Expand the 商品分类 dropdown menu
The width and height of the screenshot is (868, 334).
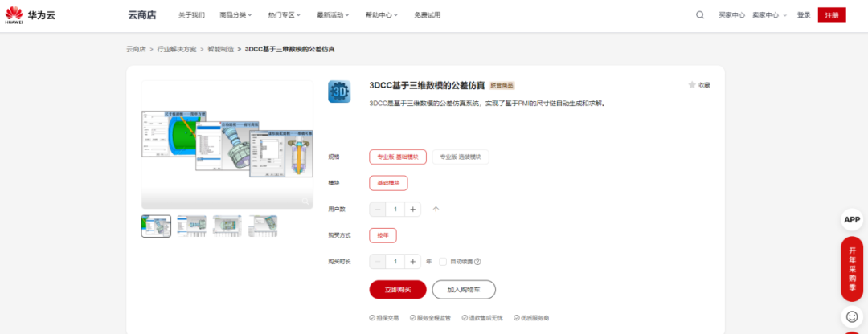tap(235, 15)
